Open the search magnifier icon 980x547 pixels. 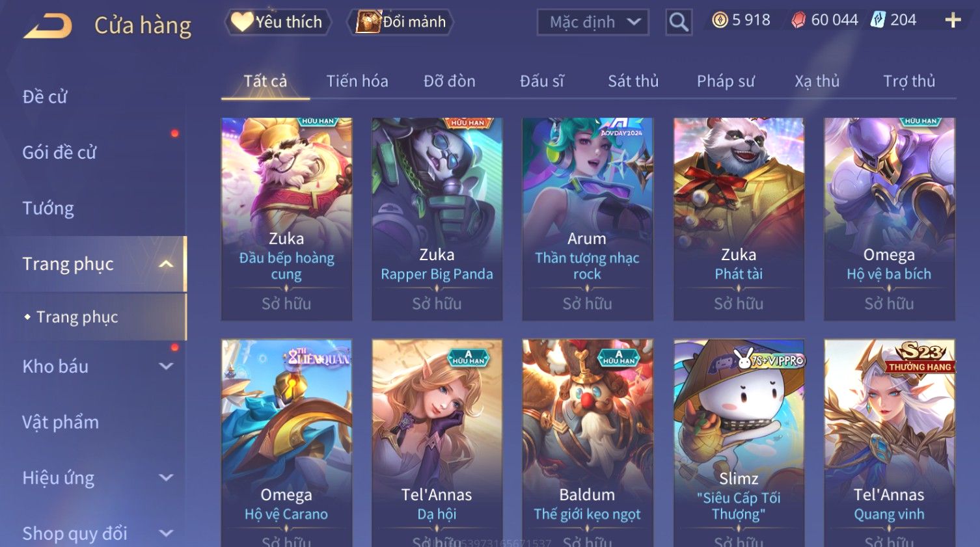coord(679,22)
